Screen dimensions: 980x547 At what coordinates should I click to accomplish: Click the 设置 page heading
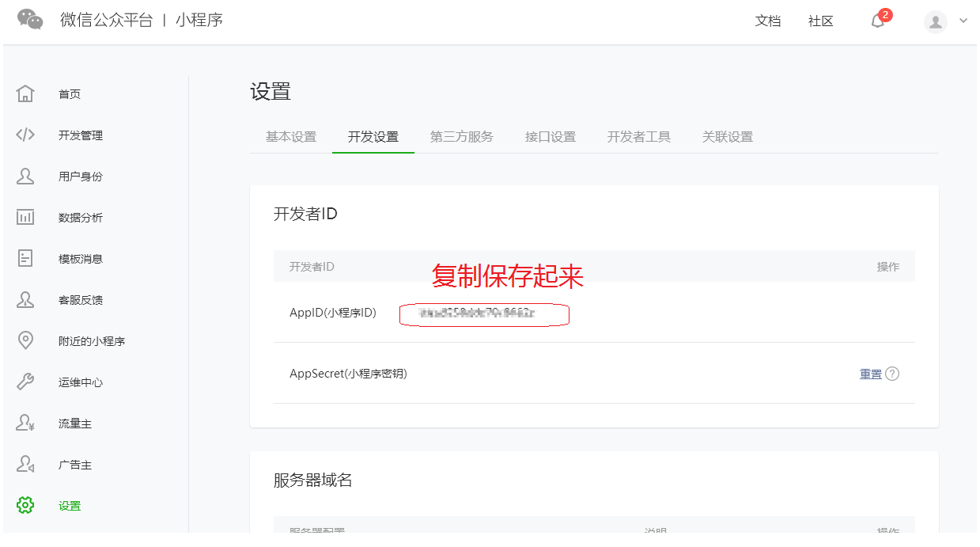coord(271,91)
